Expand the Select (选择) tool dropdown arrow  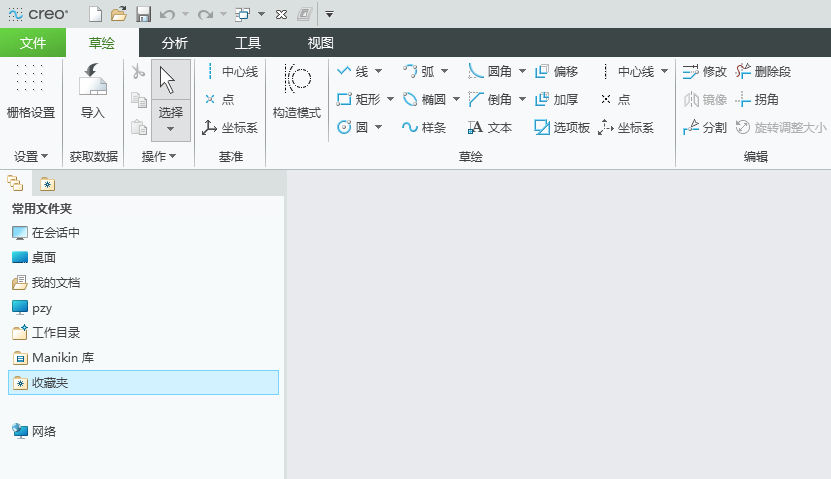pyautogui.click(x=170, y=129)
